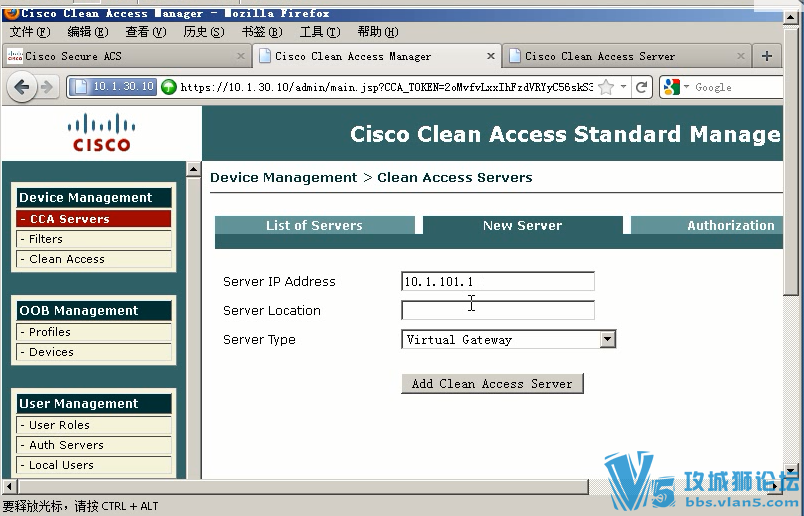Open CCA Servers in sidebar
The height and width of the screenshot is (516, 804).
pos(93,219)
